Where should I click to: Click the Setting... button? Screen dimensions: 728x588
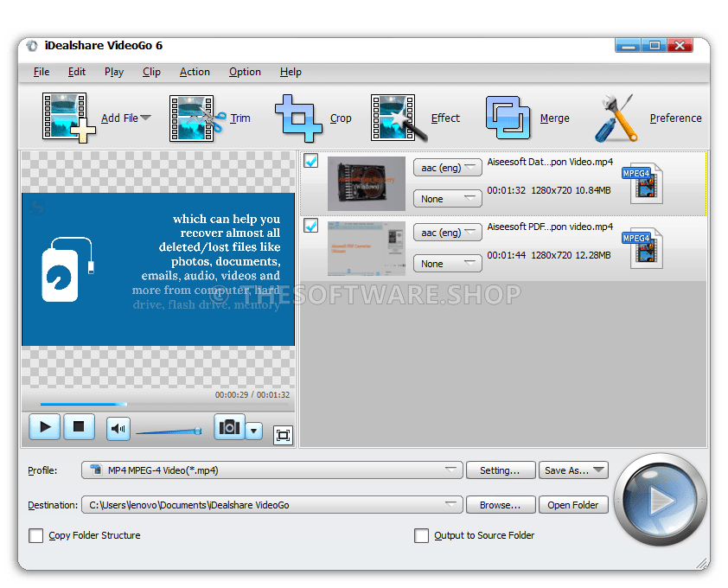click(501, 470)
